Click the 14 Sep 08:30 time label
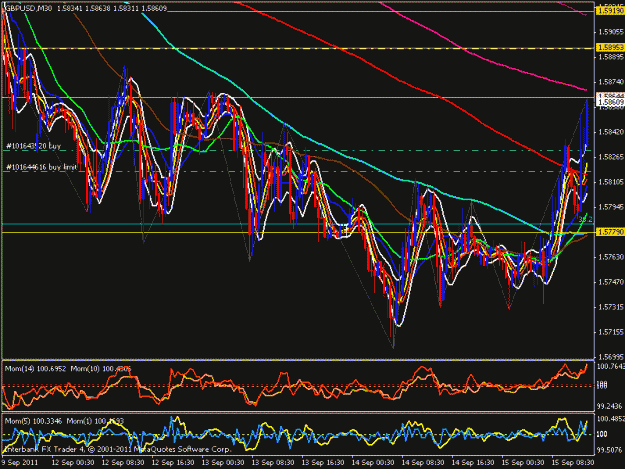625x469 pixels. [x=423, y=463]
